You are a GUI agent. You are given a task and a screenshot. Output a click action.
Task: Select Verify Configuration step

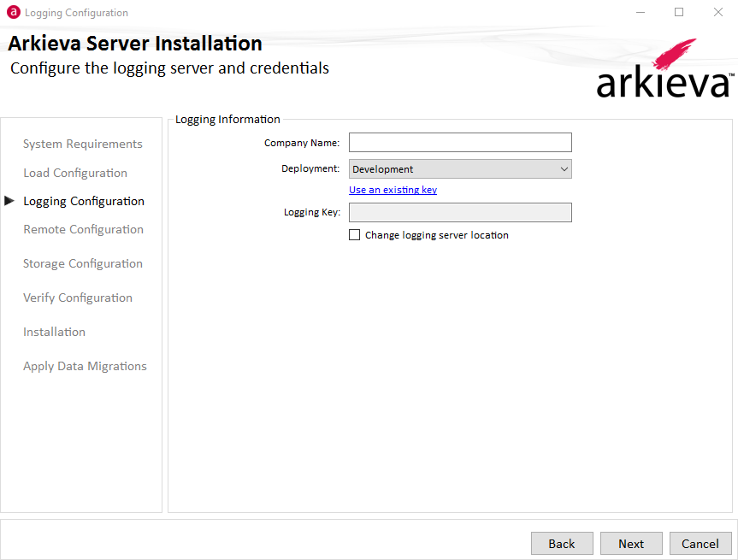78,298
